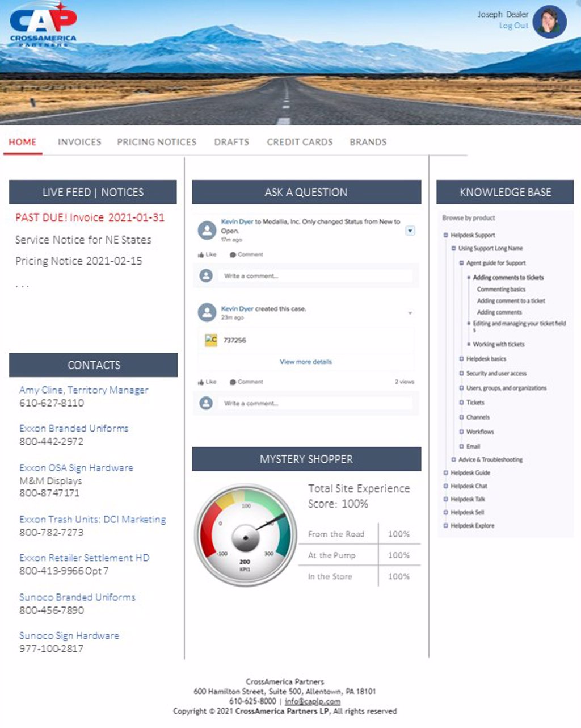
Task: Expand the Helpdesk basics node
Action: pyautogui.click(x=462, y=359)
